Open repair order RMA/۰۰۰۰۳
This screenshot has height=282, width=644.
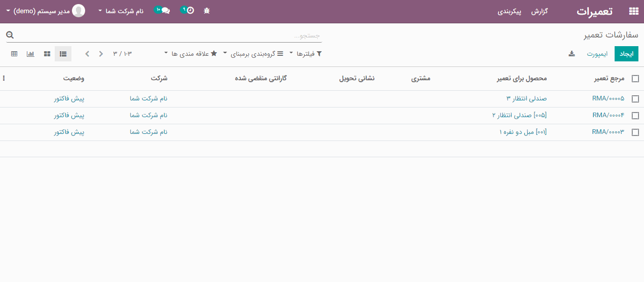608,132
